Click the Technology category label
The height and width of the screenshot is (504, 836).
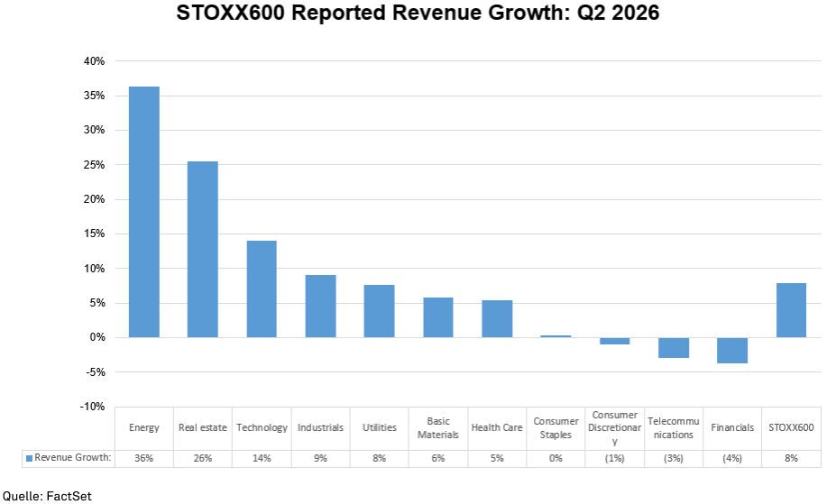(262, 427)
